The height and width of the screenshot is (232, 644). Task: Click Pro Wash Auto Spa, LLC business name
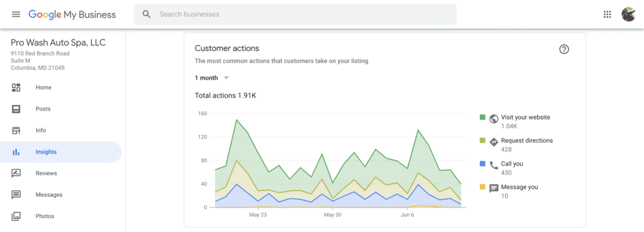click(x=58, y=43)
